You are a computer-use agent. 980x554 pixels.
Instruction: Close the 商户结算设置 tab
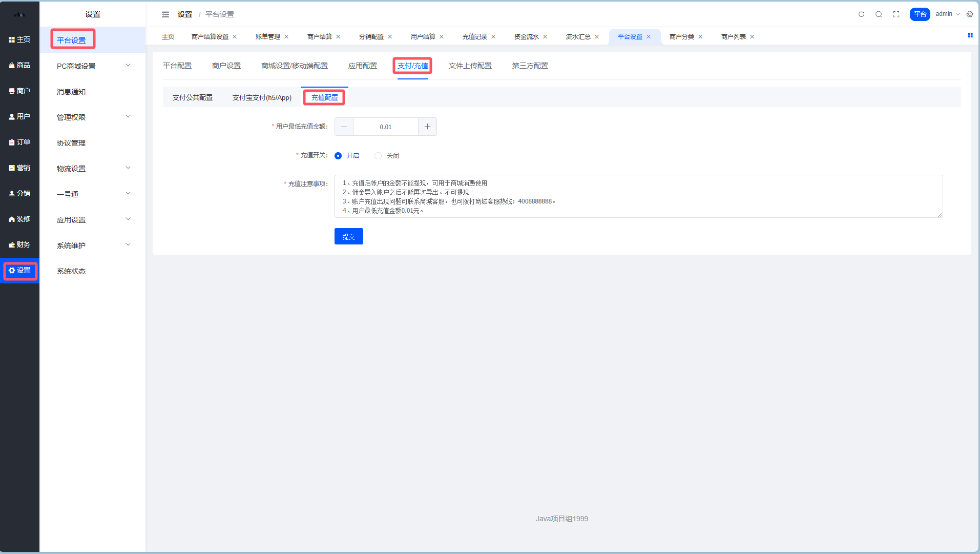(x=235, y=37)
